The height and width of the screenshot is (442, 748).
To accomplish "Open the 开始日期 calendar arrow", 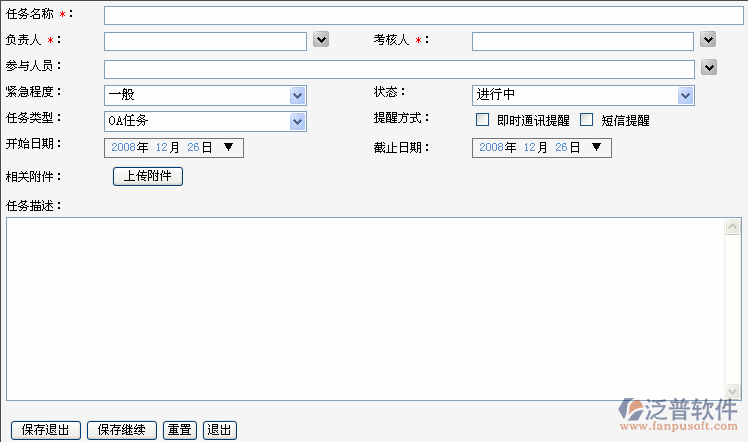I will [x=228, y=147].
